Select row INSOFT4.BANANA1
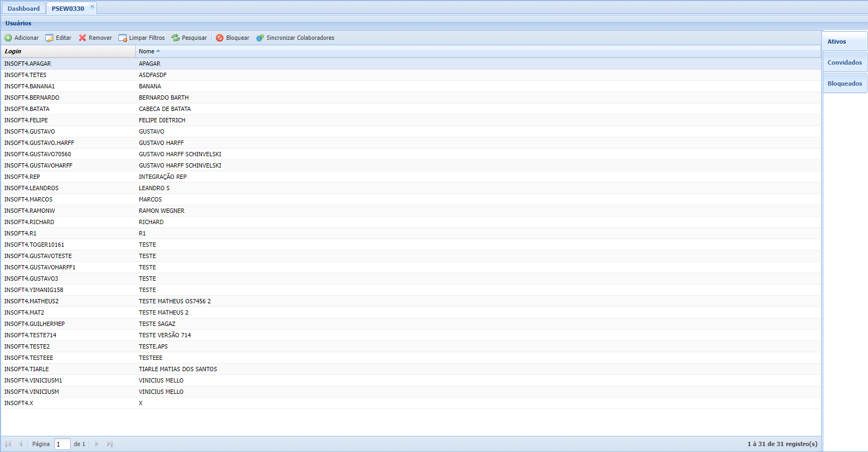The height and width of the screenshot is (452, 868). (411, 86)
